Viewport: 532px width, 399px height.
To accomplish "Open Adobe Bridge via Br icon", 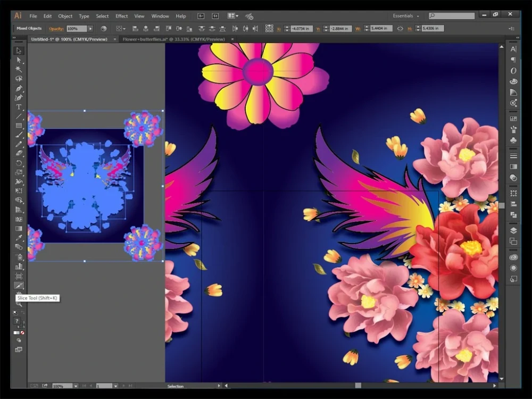I will click(x=201, y=16).
